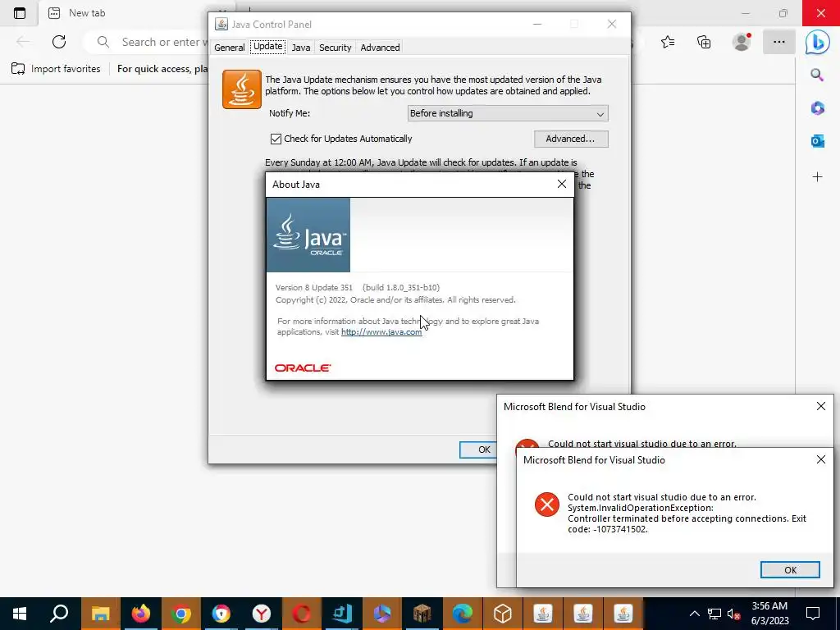Show hidden system tray icons

pos(694,614)
